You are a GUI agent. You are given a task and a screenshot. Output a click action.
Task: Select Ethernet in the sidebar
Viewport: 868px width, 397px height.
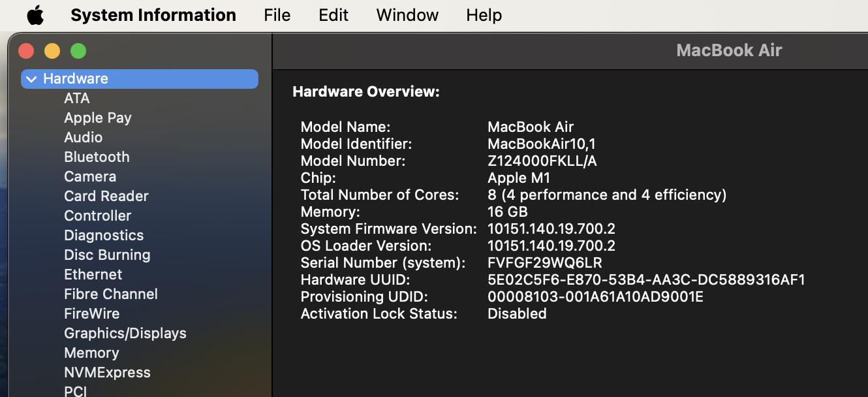(x=93, y=274)
